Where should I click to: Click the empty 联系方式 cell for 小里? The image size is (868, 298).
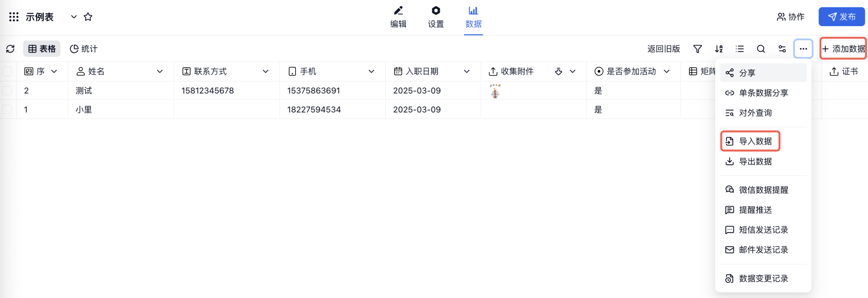tap(227, 109)
